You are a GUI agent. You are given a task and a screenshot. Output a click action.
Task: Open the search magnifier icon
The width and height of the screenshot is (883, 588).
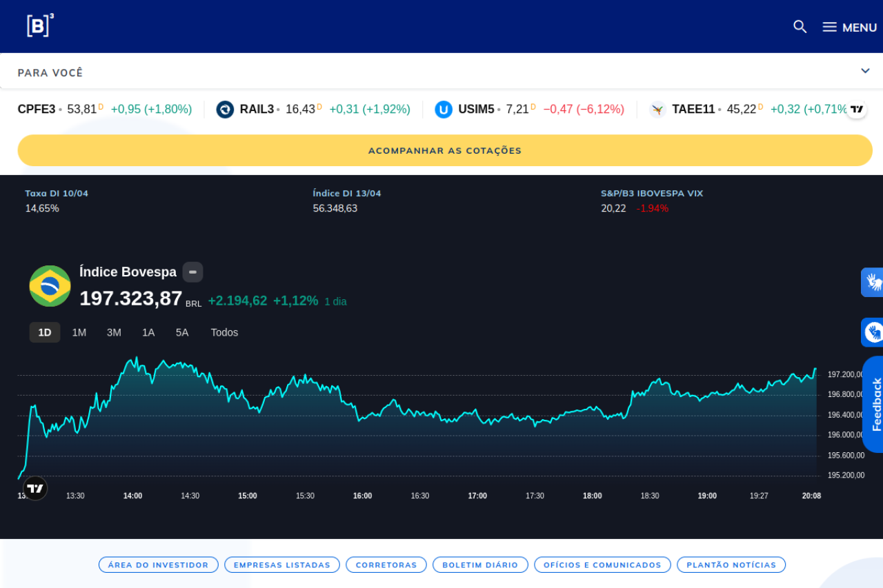800,27
